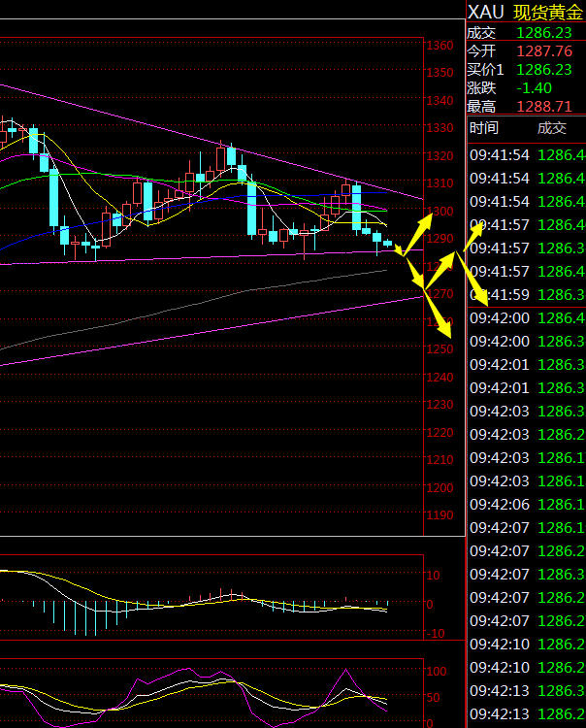Image resolution: width=586 pixels, height=728 pixels.
Task: Click the yellow arrow pointing up toward 1300
Action: 420,233
